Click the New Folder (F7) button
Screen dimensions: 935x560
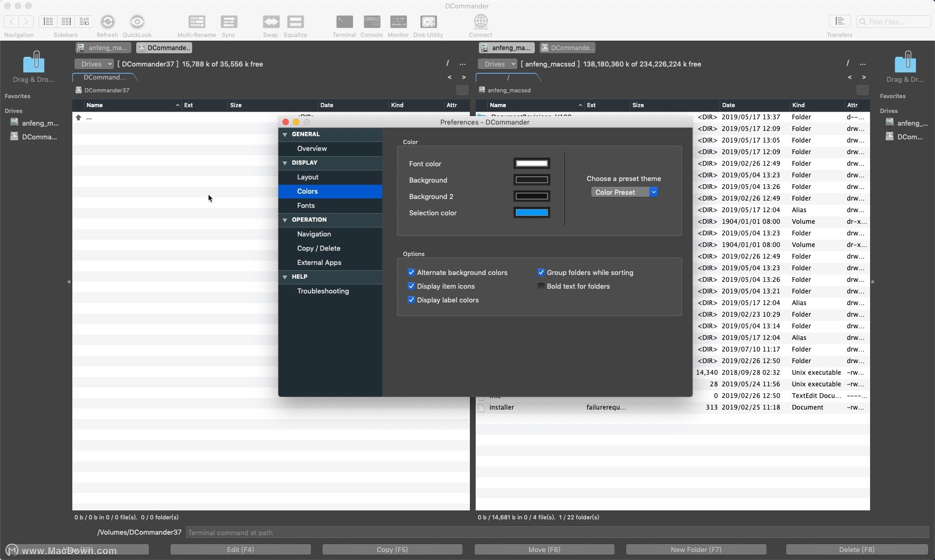click(x=696, y=549)
